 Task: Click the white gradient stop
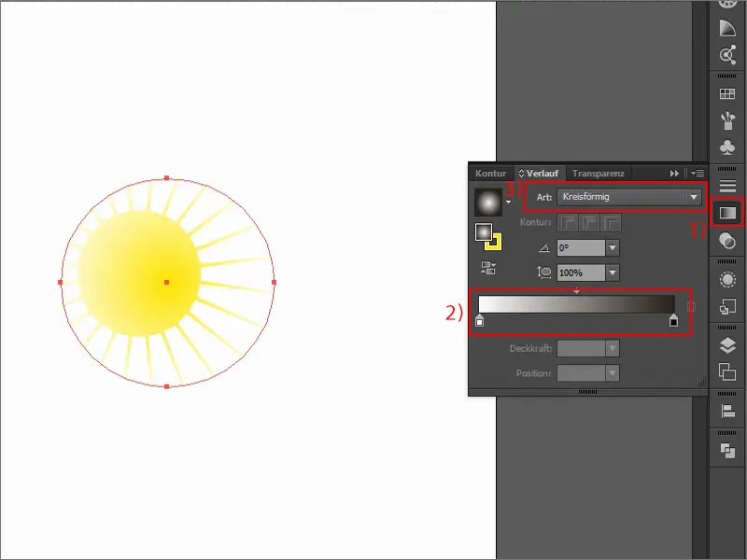click(x=480, y=320)
